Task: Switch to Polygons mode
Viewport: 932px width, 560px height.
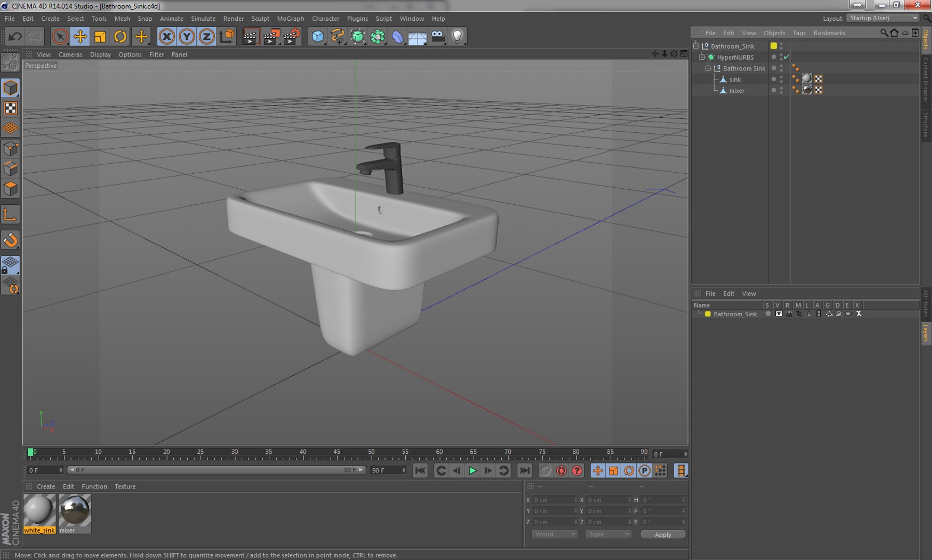Action: pos(10,188)
